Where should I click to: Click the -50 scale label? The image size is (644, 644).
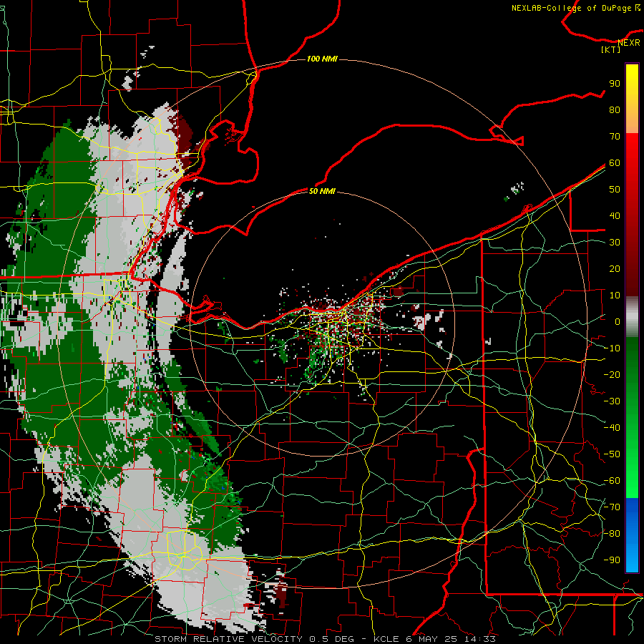pos(612,454)
